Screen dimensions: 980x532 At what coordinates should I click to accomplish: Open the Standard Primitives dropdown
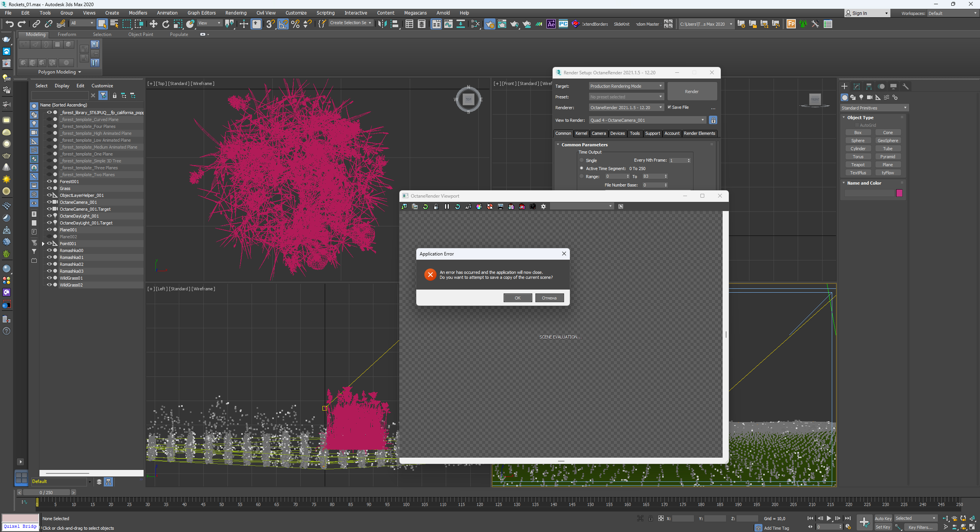point(874,108)
